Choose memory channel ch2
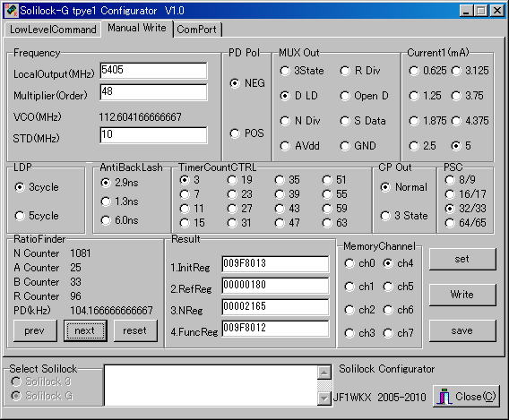The height and width of the screenshot is (420, 509). coord(359,310)
